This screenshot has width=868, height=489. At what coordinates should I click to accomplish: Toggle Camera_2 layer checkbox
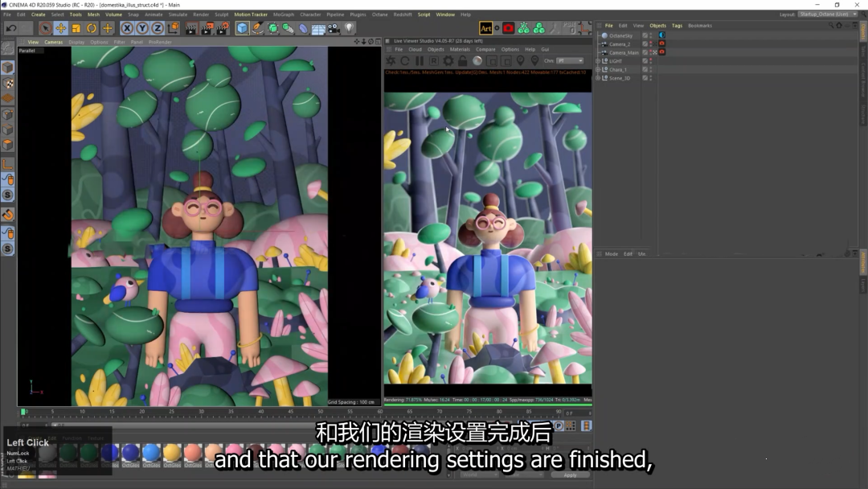point(645,43)
